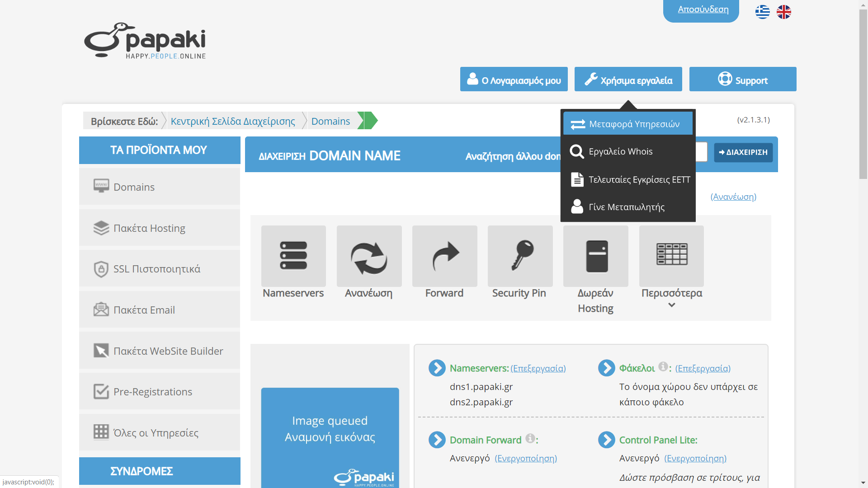Click the info icon next to Domain Forward
868x488 pixels.
point(530,438)
